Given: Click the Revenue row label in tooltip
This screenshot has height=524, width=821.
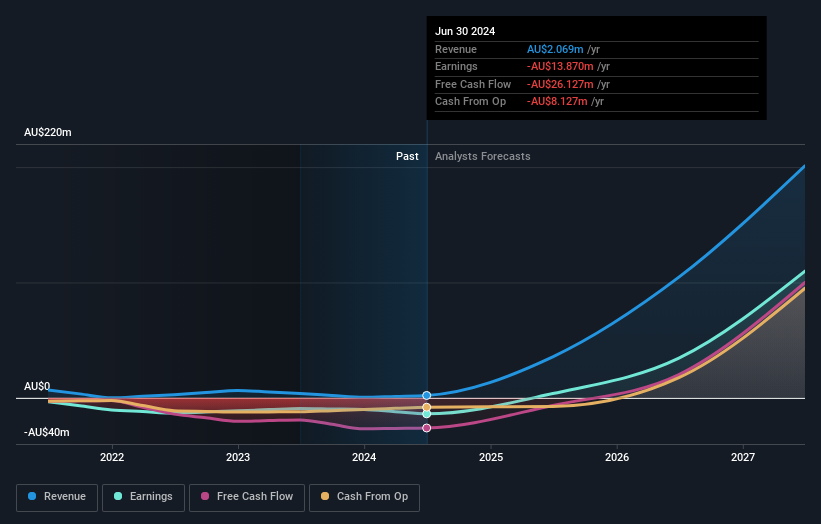Looking at the screenshot, I should coord(456,49).
